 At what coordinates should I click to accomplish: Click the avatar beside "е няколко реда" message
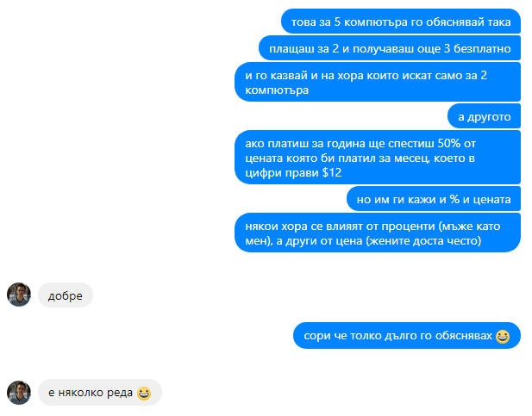click(x=19, y=393)
